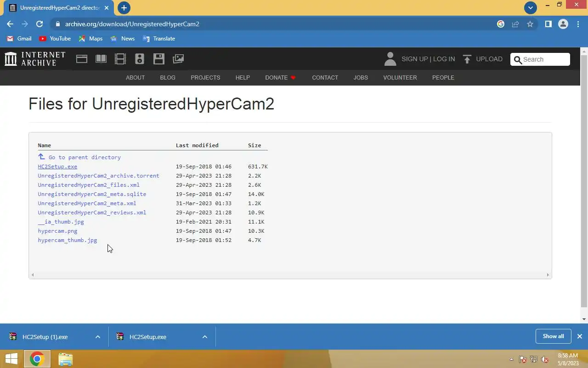Screen dimensions: 588x368
Task: Open the PROJECTS menu item
Action: click(205, 77)
